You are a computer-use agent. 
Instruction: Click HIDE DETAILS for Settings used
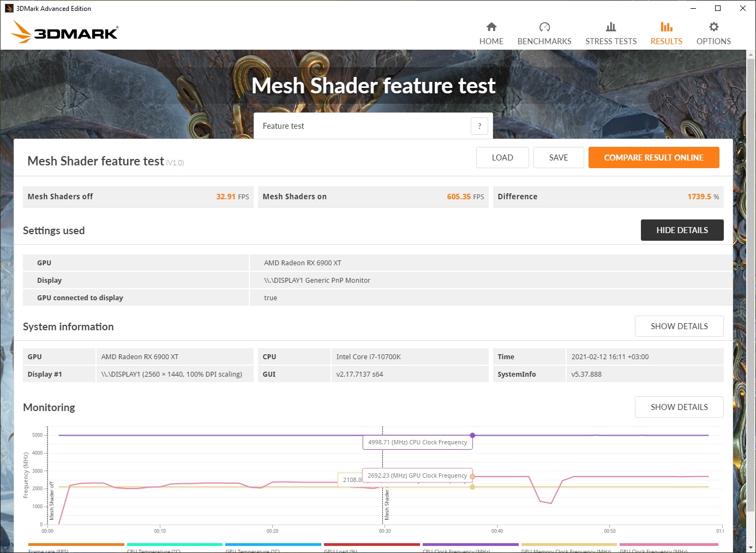(x=682, y=230)
